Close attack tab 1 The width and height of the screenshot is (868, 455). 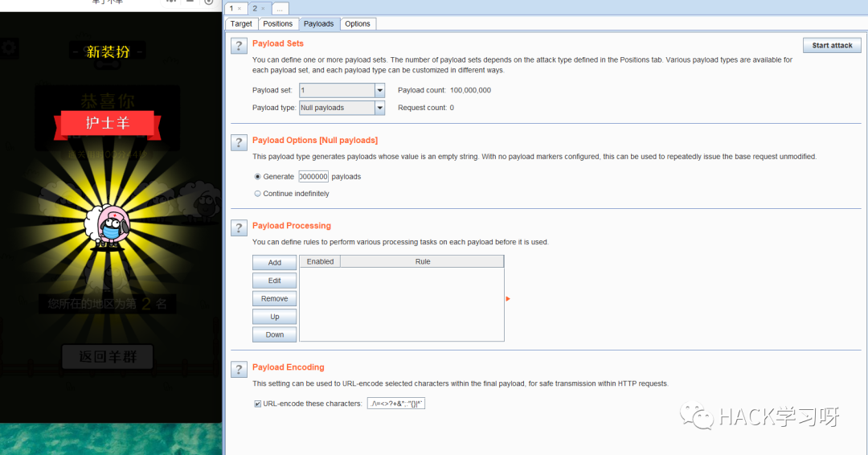240,8
